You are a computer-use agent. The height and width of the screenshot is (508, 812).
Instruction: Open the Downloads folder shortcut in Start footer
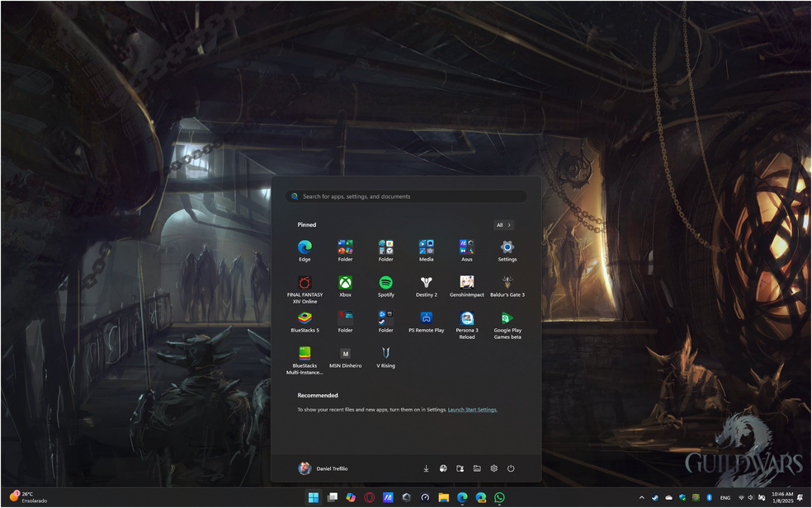point(426,468)
